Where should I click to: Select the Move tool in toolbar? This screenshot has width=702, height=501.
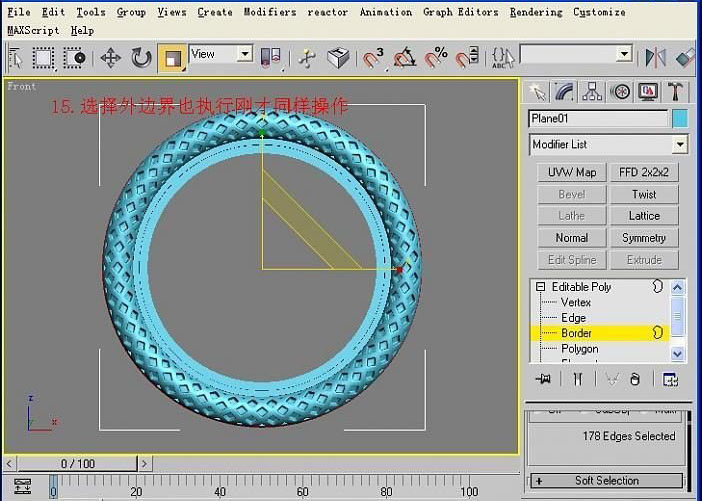tap(110, 58)
